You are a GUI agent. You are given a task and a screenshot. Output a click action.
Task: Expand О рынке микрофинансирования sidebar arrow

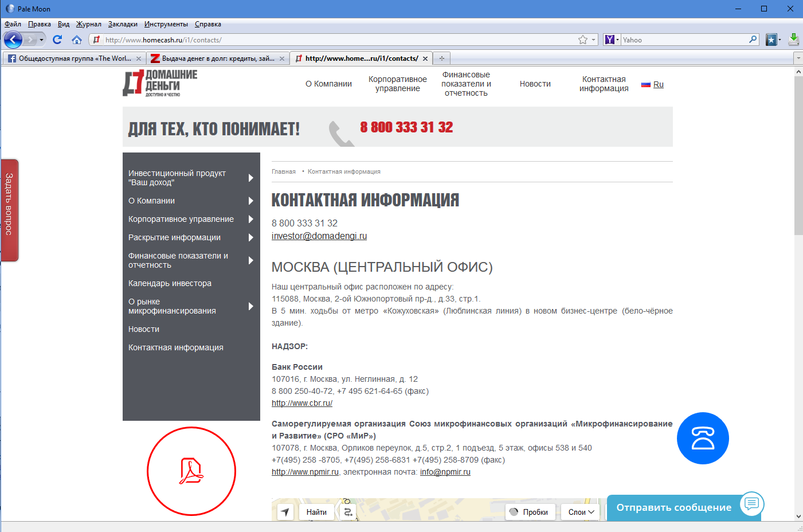pos(251,306)
